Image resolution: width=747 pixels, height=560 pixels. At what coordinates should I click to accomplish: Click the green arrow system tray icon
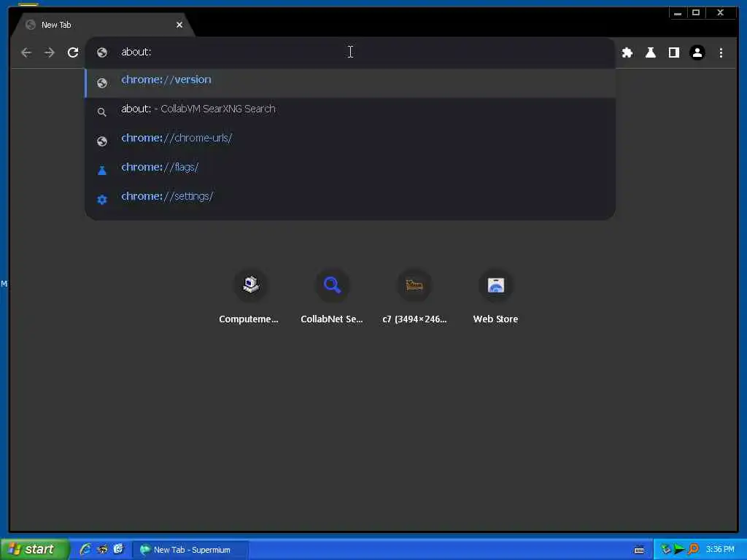(679, 550)
